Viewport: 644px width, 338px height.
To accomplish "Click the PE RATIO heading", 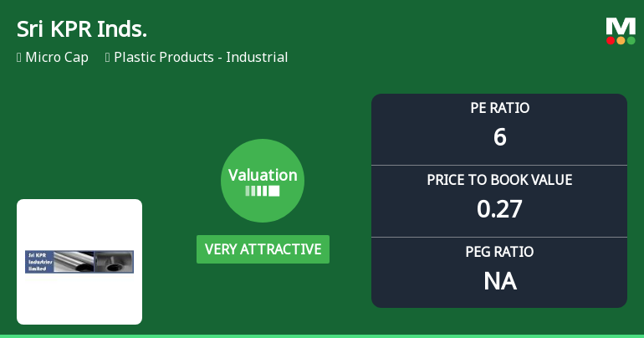I will coord(499,108).
